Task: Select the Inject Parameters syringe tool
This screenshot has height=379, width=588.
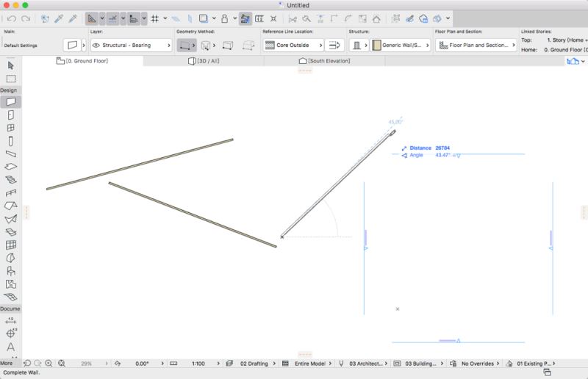Action: click(73, 18)
